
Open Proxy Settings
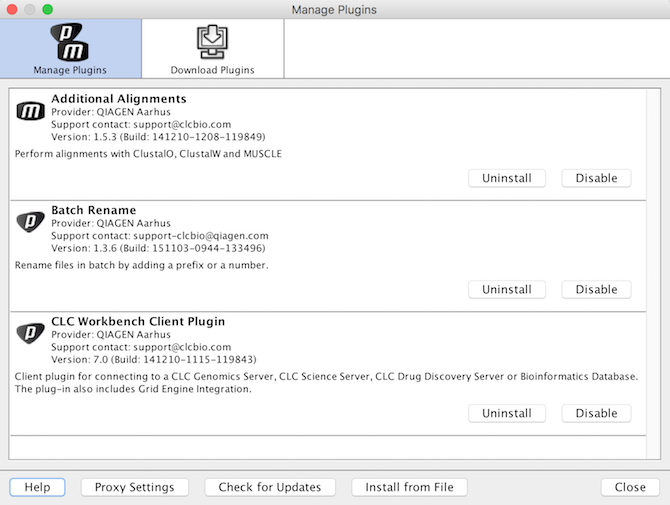point(135,487)
